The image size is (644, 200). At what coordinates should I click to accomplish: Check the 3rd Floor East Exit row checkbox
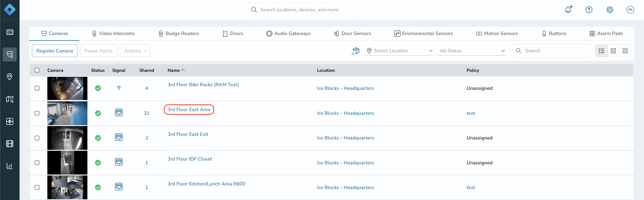point(37,138)
